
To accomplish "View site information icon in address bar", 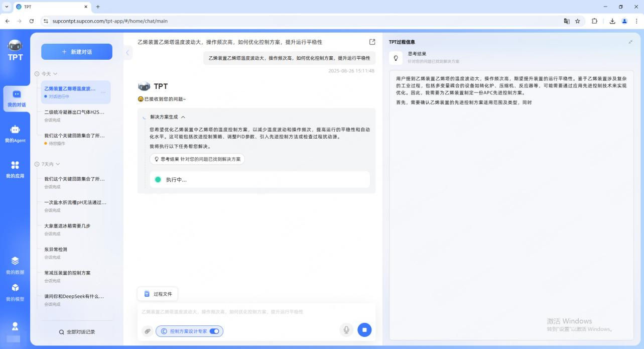I will point(46,21).
